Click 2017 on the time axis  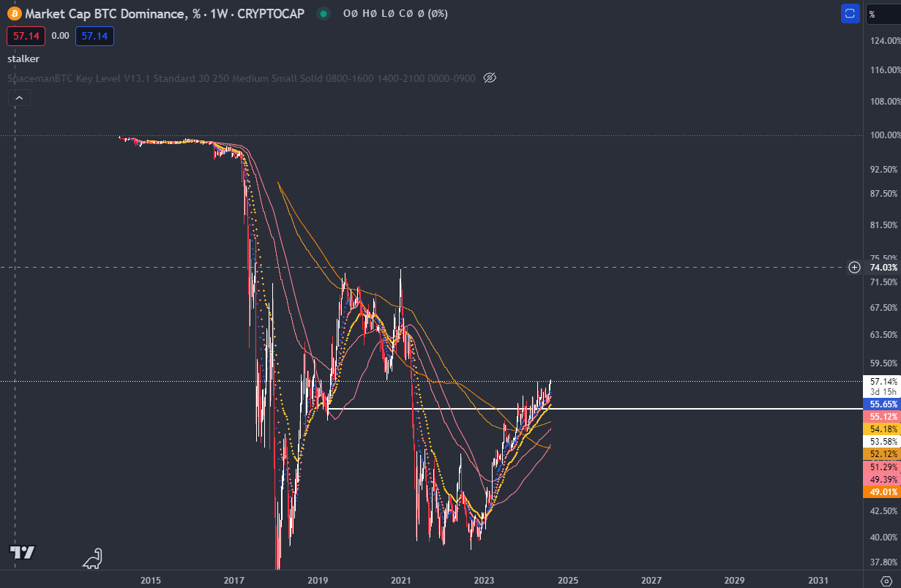click(x=234, y=580)
